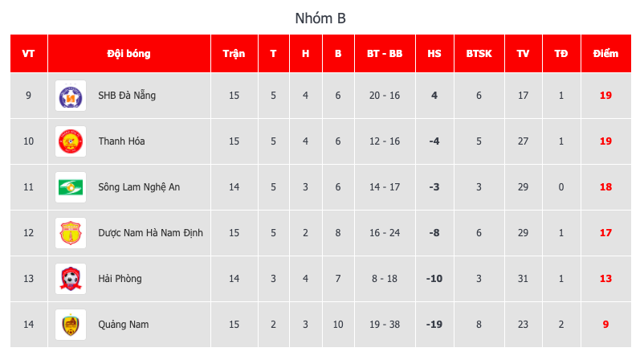Viewport: 644px width, 360px height.
Task: Click the Đội bóng column header
Action: 128,54
